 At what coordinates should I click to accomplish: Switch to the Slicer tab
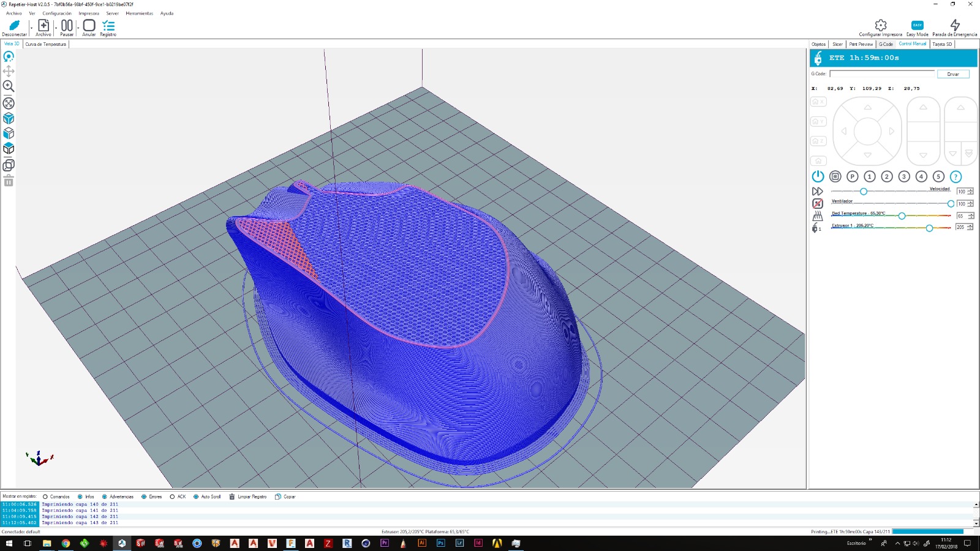point(837,44)
